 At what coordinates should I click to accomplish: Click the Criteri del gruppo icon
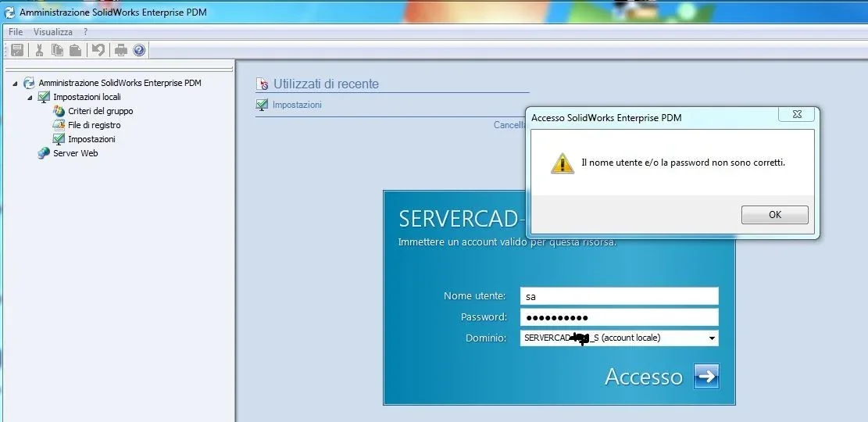click(x=59, y=111)
